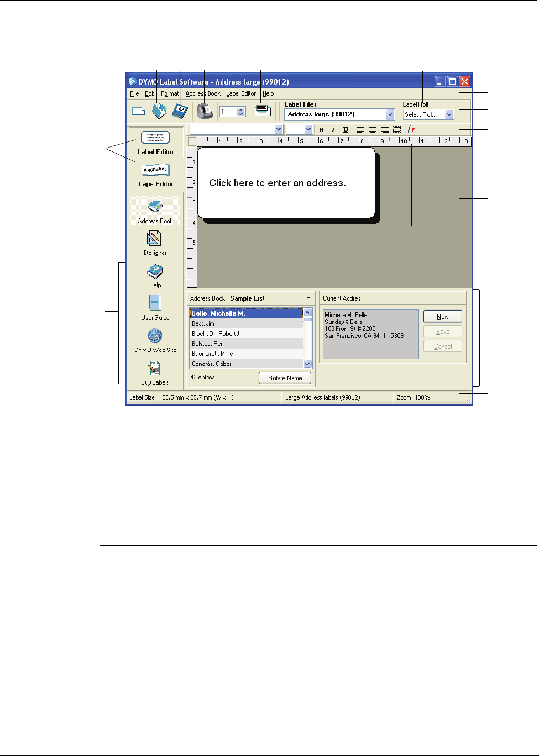Select Block, Dr. Robert J. entry
Screen dimensions: 539x756
click(x=247, y=334)
